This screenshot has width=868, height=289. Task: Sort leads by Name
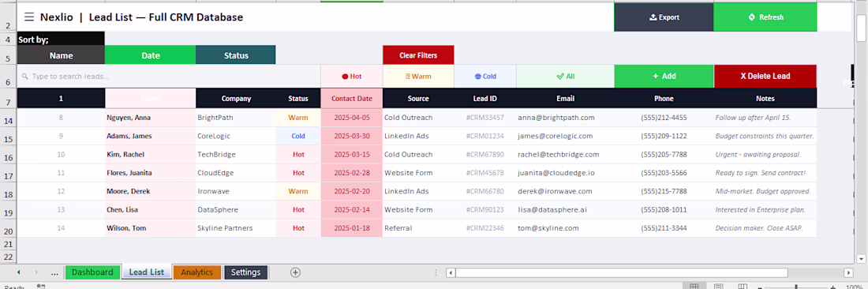coord(61,55)
